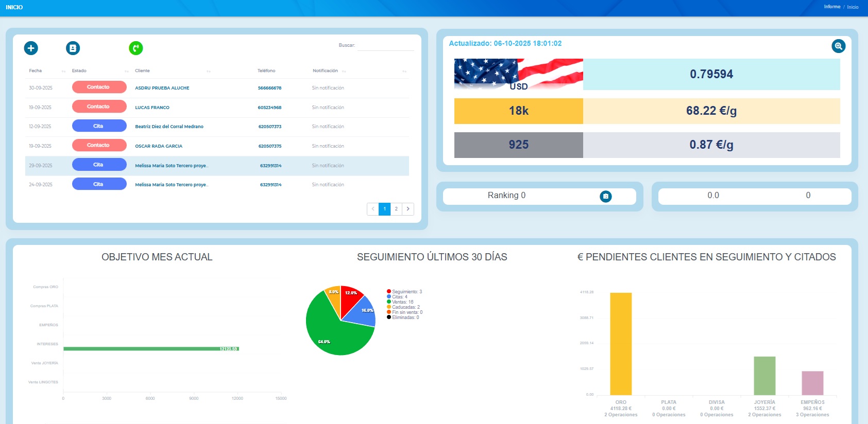Sort table by Cliente column header

coord(142,70)
